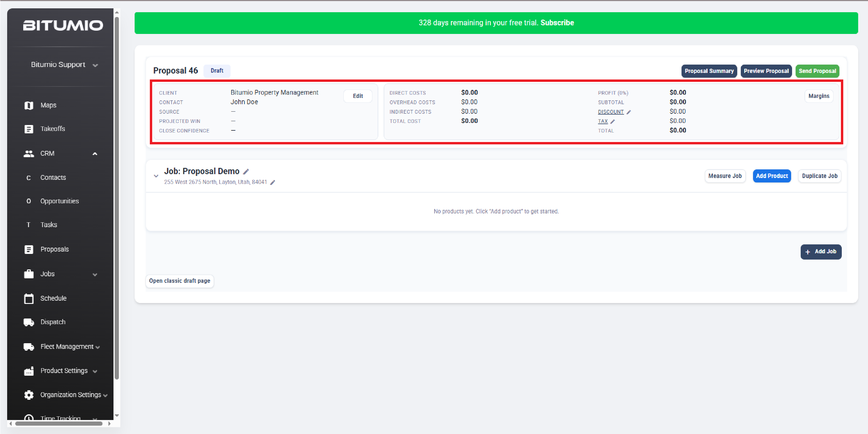Go to Takeoffs page

52,129
